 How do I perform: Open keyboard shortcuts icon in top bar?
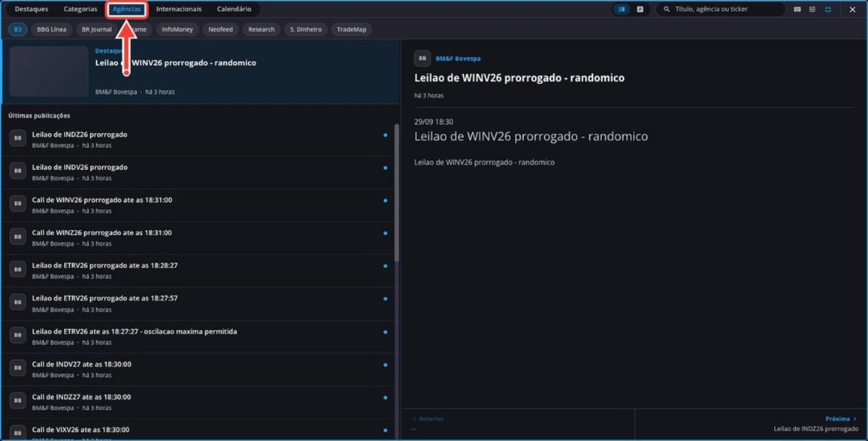click(797, 9)
